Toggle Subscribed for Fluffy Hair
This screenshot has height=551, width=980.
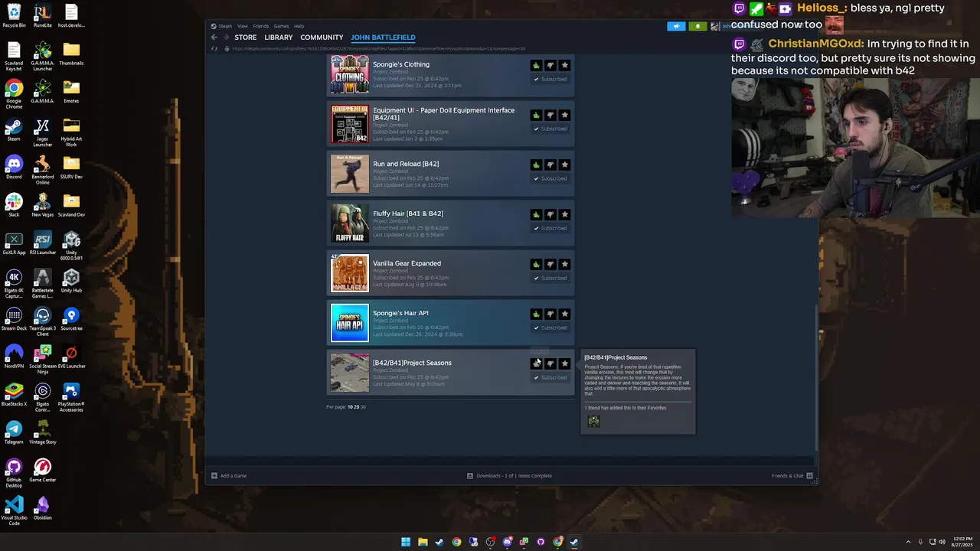[x=550, y=228]
